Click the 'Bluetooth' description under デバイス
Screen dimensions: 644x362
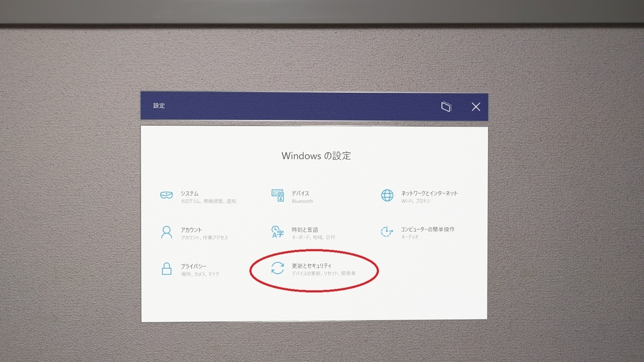303,201
